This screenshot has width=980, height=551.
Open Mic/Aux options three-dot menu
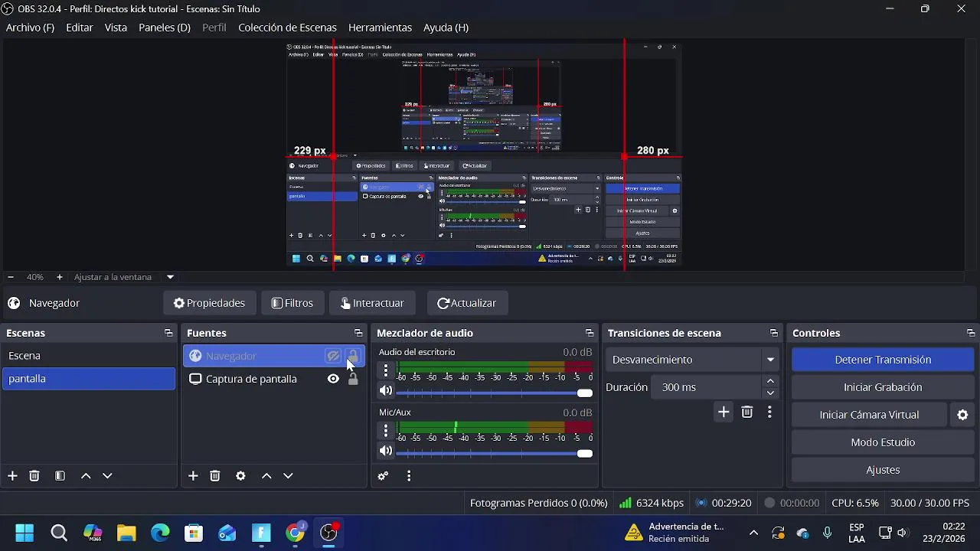pyautogui.click(x=386, y=431)
